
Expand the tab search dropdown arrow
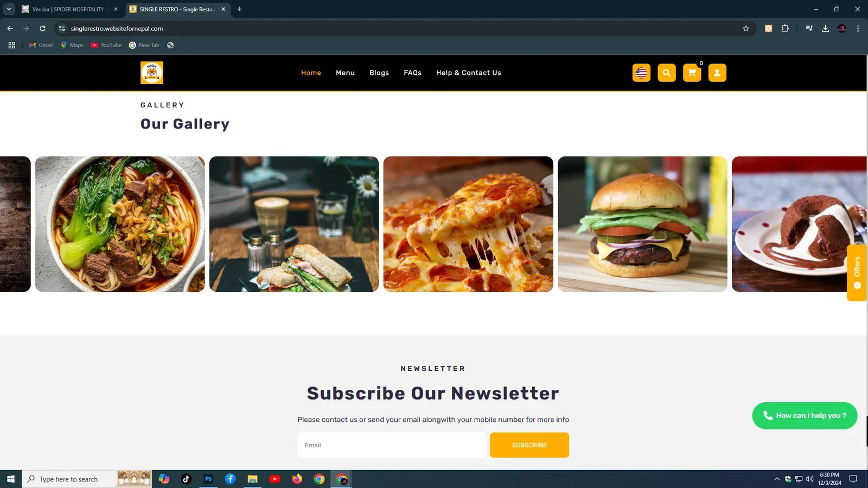pos(9,9)
